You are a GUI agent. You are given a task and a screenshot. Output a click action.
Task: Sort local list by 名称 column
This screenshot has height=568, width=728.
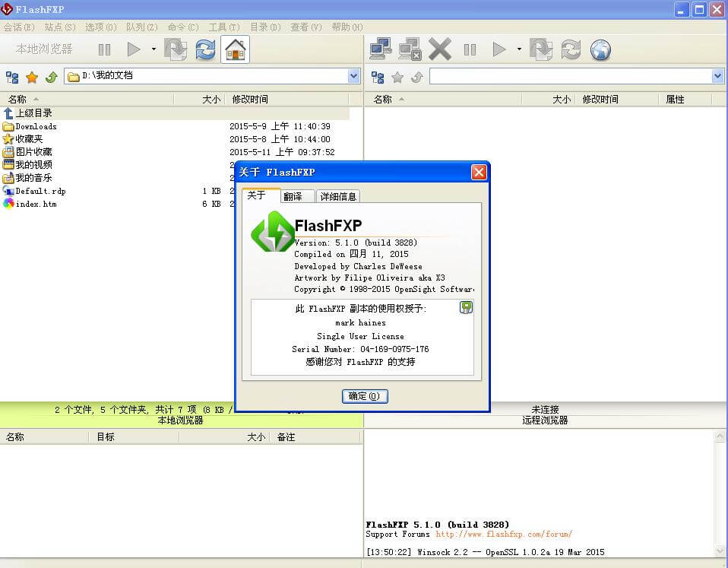(x=87, y=100)
